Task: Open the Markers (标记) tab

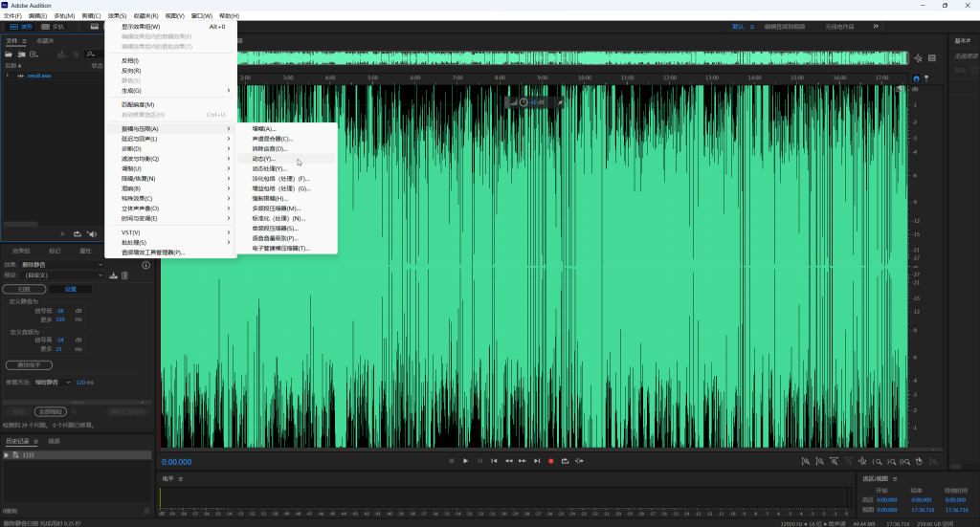Action: (55, 251)
